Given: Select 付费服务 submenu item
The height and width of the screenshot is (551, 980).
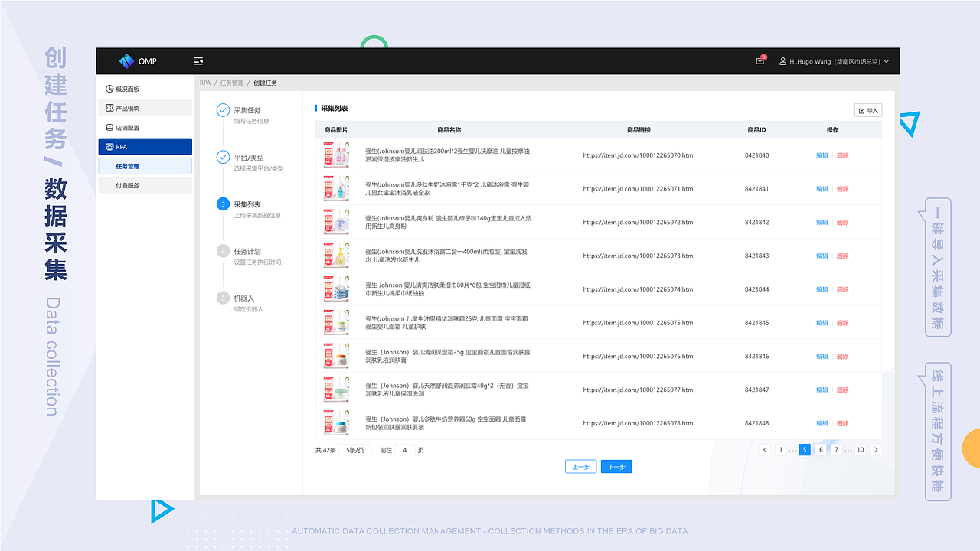Looking at the screenshot, I should [x=145, y=185].
